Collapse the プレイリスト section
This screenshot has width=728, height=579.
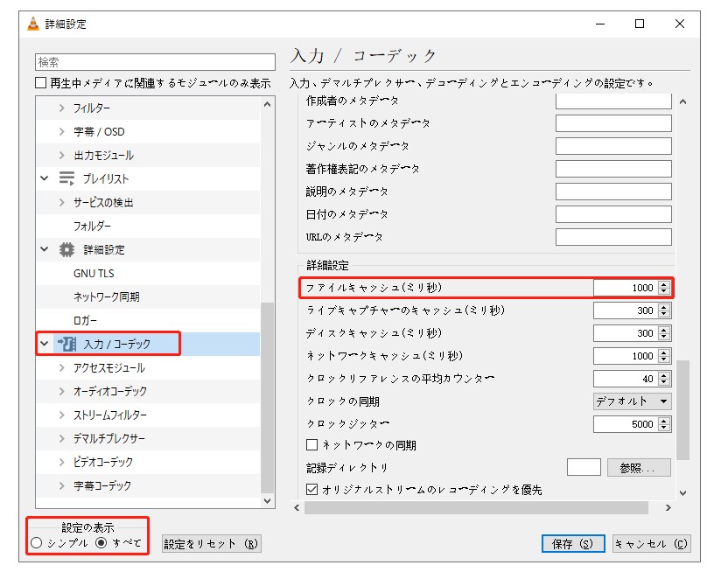click(43, 176)
